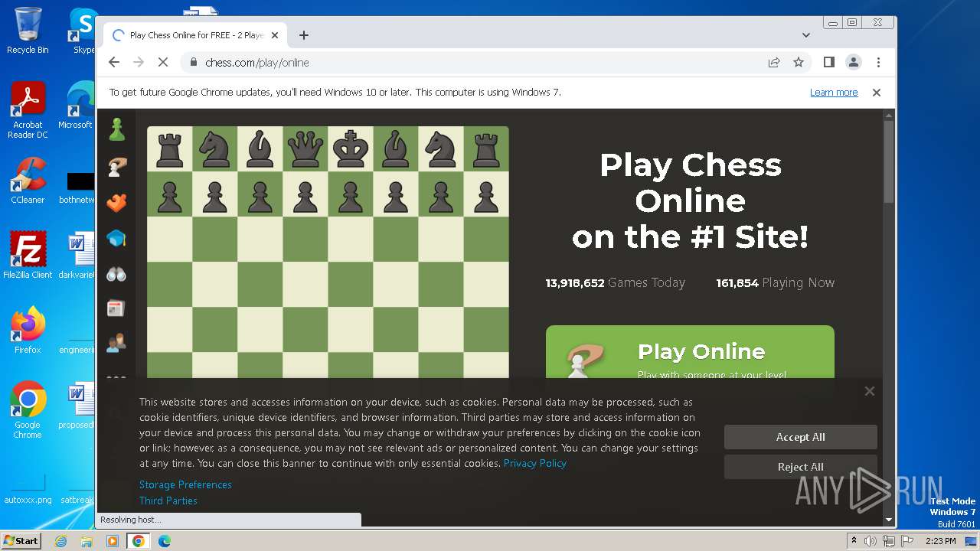Show hidden system tray icons
Viewport: 980px width, 551px height.
click(x=854, y=540)
